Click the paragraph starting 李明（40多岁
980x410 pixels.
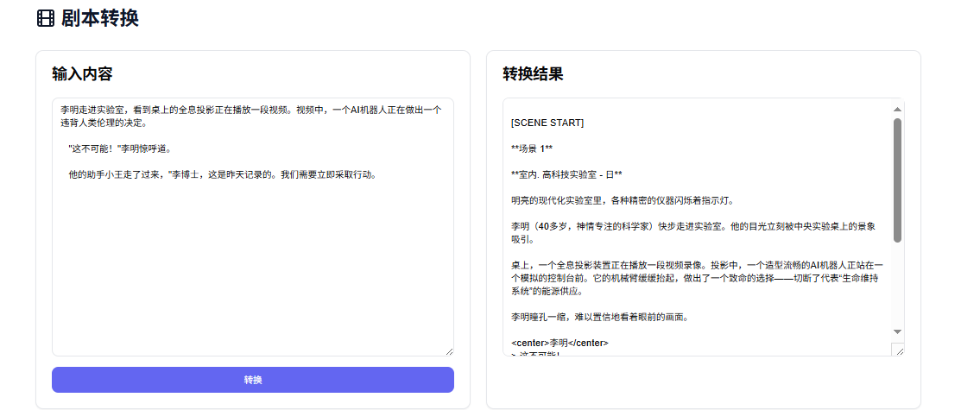point(693,233)
